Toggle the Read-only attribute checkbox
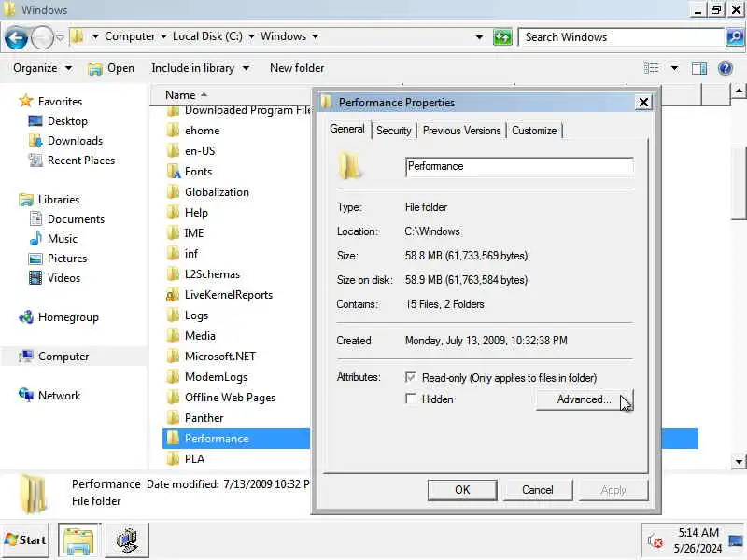Screen dimensions: 747x560 click(411, 377)
